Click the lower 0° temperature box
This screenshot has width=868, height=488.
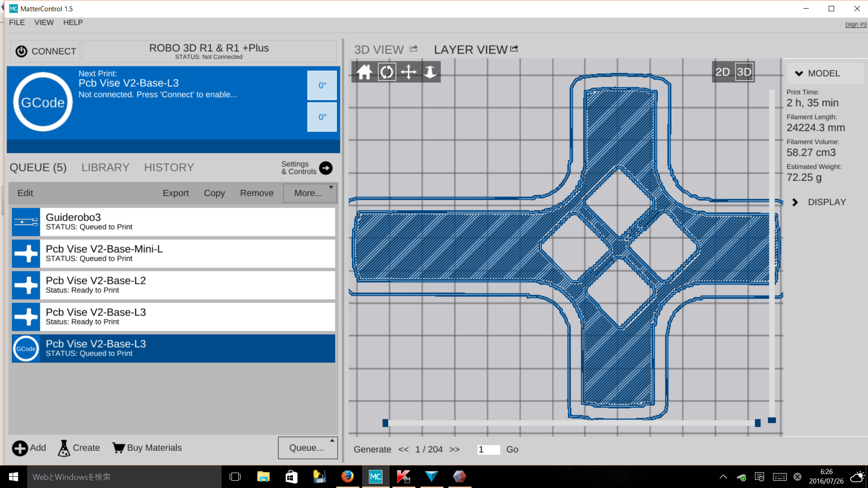click(322, 117)
